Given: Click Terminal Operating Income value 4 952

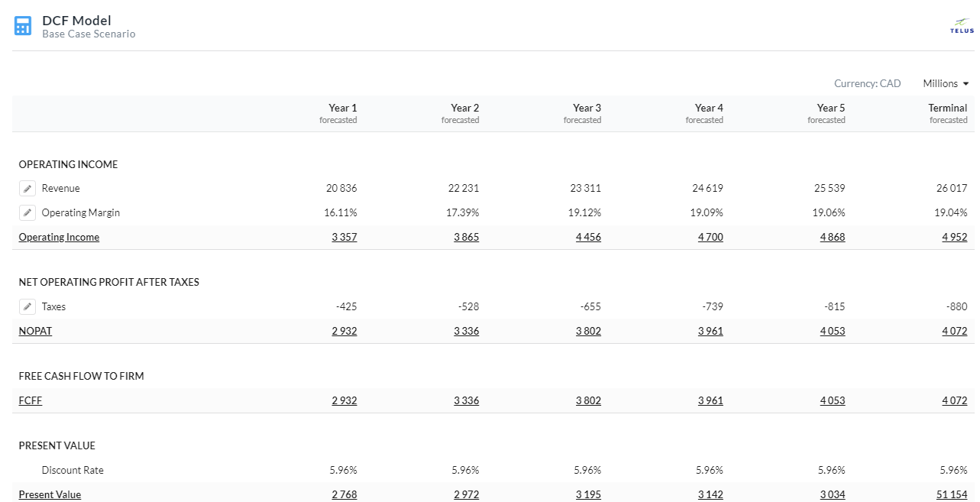Looking at the screenshot, I should 954,238.
